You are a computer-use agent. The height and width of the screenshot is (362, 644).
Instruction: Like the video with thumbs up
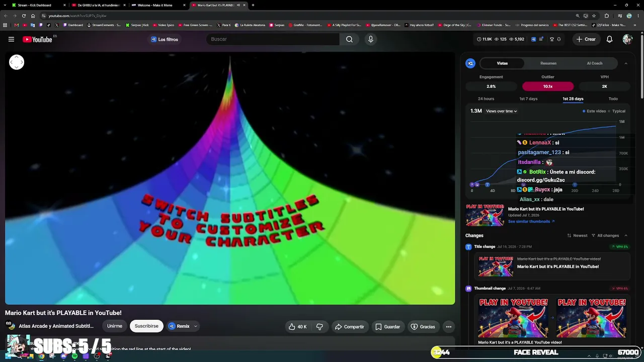(297, 327)
